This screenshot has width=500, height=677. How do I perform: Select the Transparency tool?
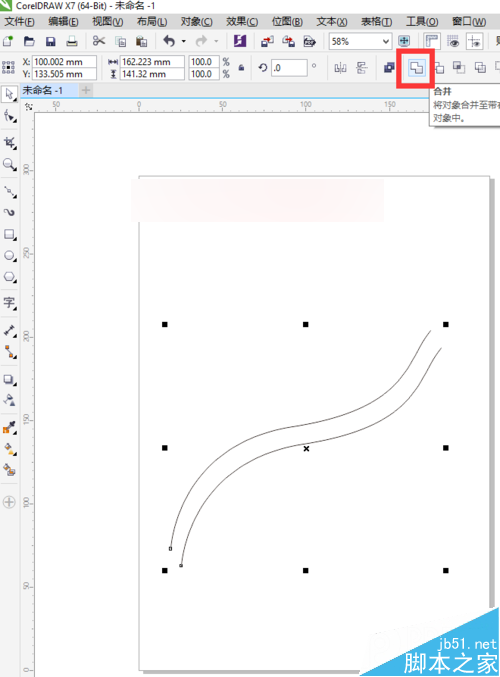[9, 400]
